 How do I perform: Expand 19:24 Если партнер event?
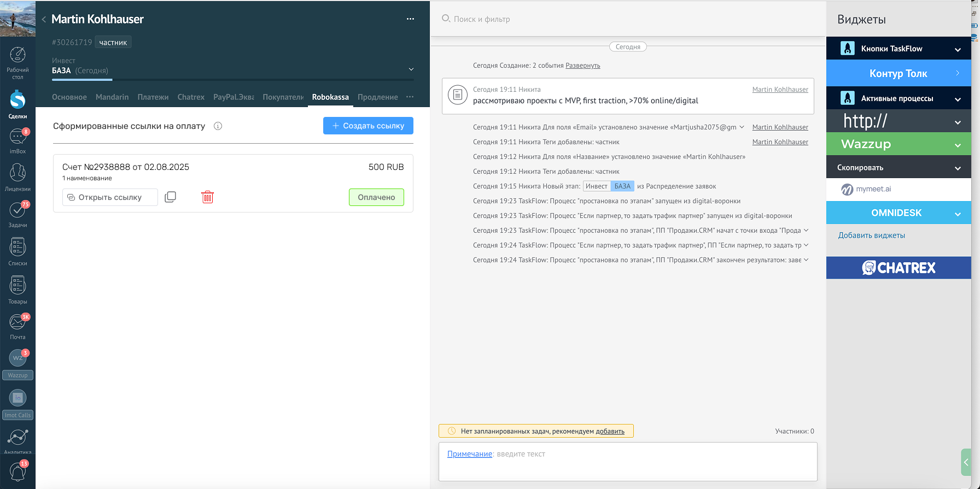(x=806, y=245)
